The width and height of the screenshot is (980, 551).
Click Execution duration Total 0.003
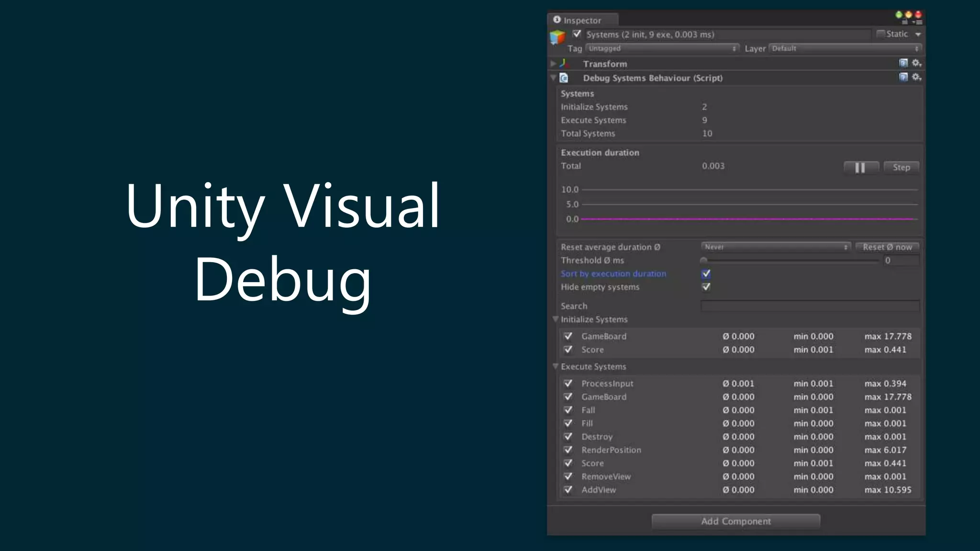click(713, 166)
